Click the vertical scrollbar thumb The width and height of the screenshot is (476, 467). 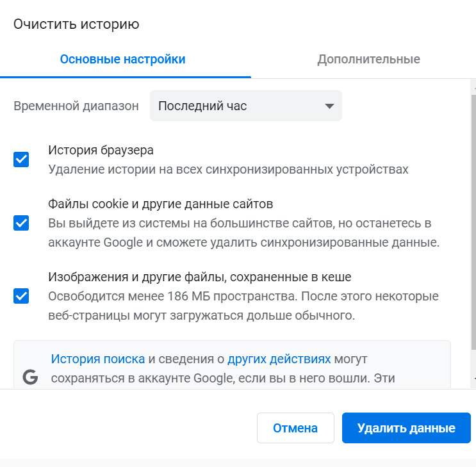point(473,218)
